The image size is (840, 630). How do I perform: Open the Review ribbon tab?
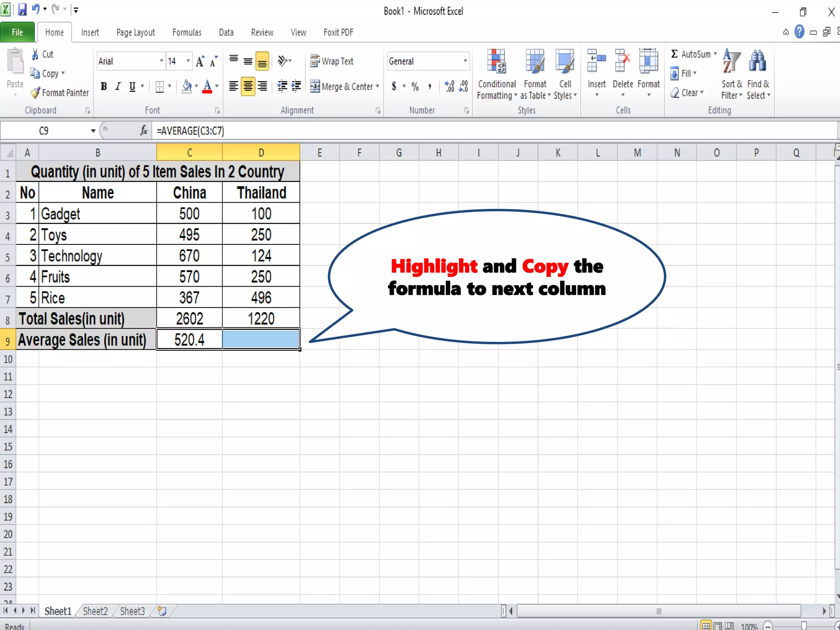262,32
